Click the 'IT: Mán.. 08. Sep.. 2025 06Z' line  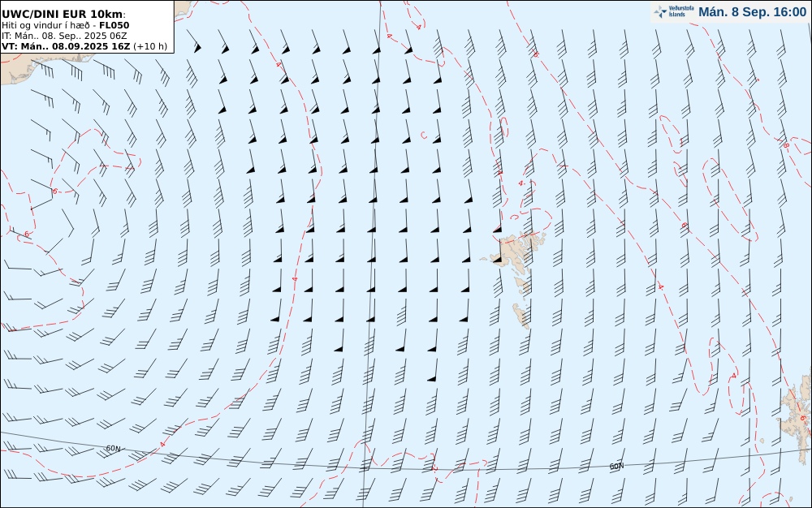click(64, 36)
